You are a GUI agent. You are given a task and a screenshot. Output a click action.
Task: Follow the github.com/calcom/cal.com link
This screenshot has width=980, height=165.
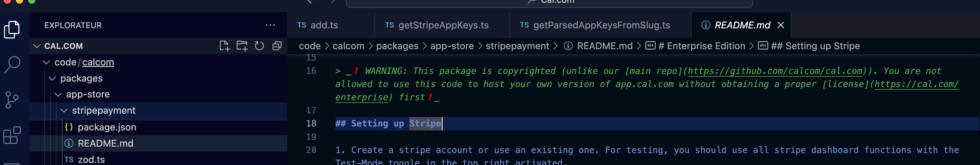pos(775,71)
